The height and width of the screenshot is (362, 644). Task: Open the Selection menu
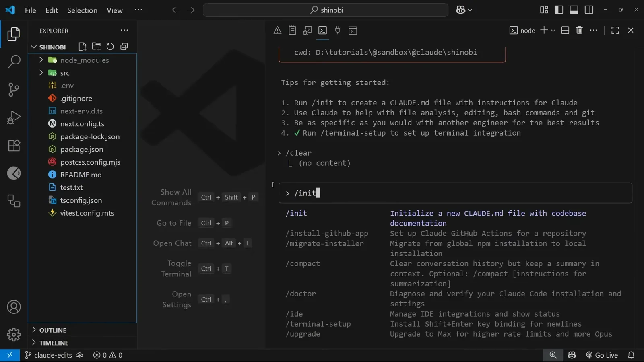pos(82,10)
